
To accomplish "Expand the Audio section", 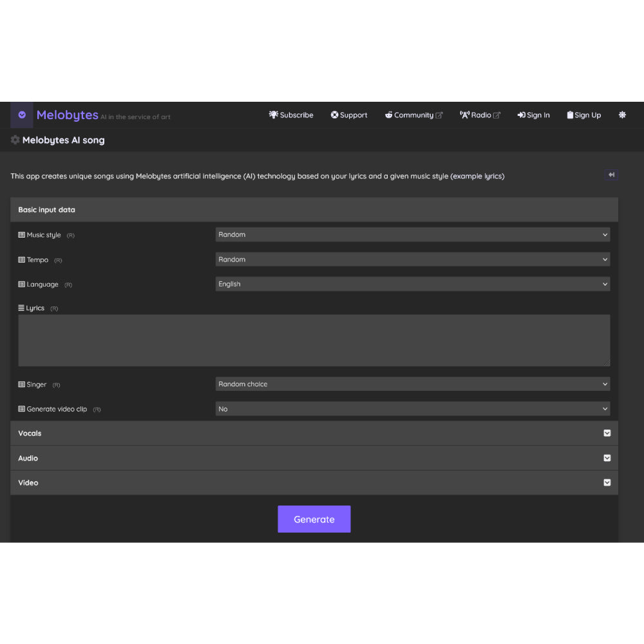I will coord(606,458).
